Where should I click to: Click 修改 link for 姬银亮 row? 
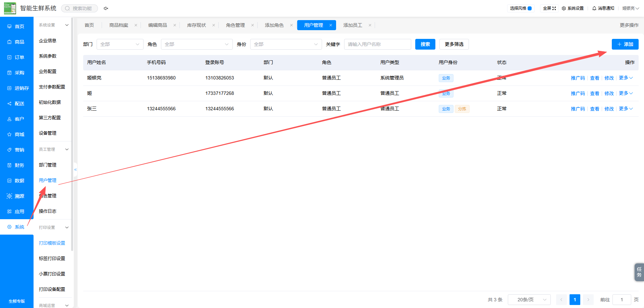(x=609, y=78)
